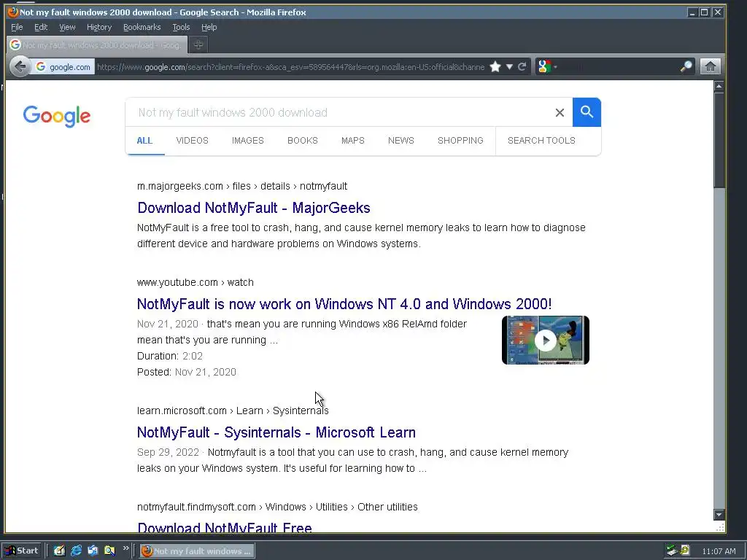
Task: Open NotMyFault - Sysinternals - Microsoft Learn link
Action: tap(276, 432)
